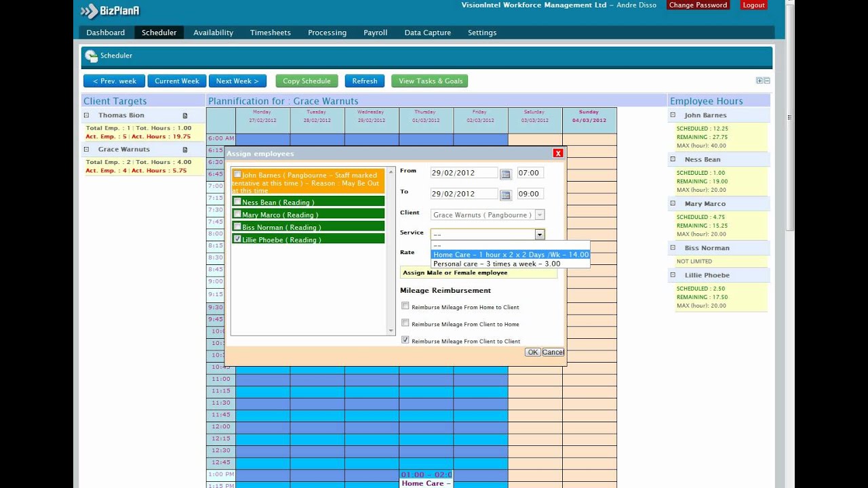
Task: Enable Reimburse Mileage From Client to Home
Action: [x=406, y=323]
